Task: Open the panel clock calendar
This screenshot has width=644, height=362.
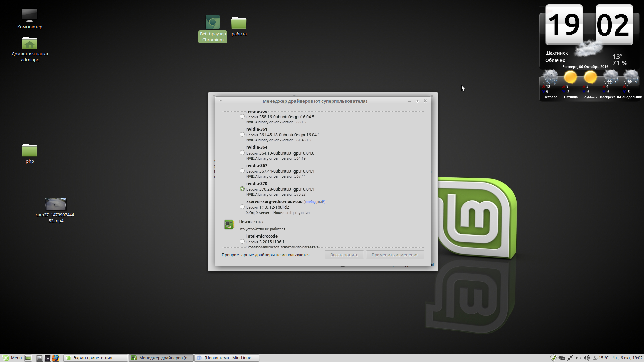Action: [627, 358]
